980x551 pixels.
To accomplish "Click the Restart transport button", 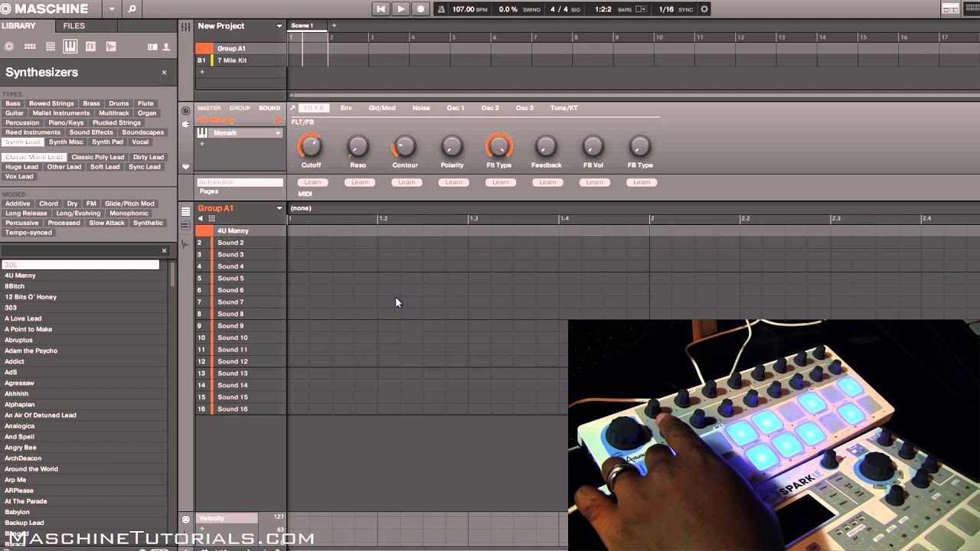I will point(381,9).
